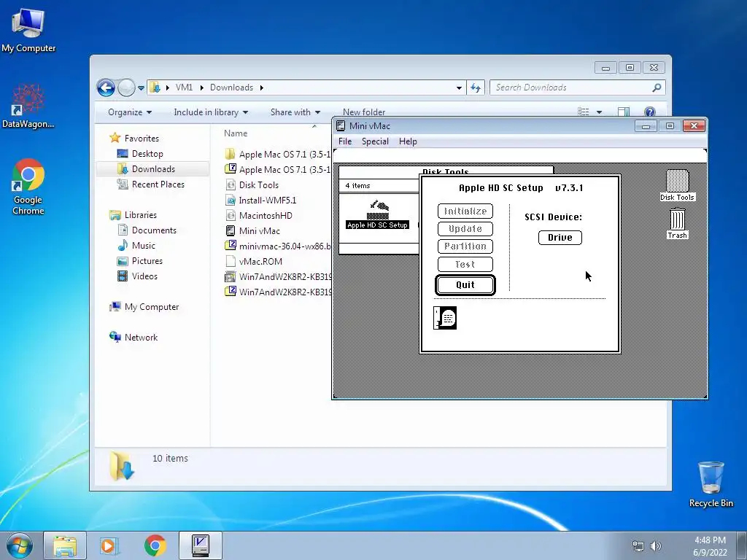Open the Special menu in Mini vMac

[375, 141]
